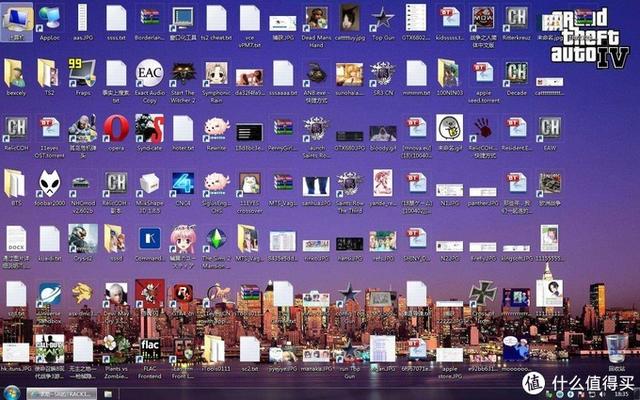Select the hotel.txt file

click(x=182, y=128)
